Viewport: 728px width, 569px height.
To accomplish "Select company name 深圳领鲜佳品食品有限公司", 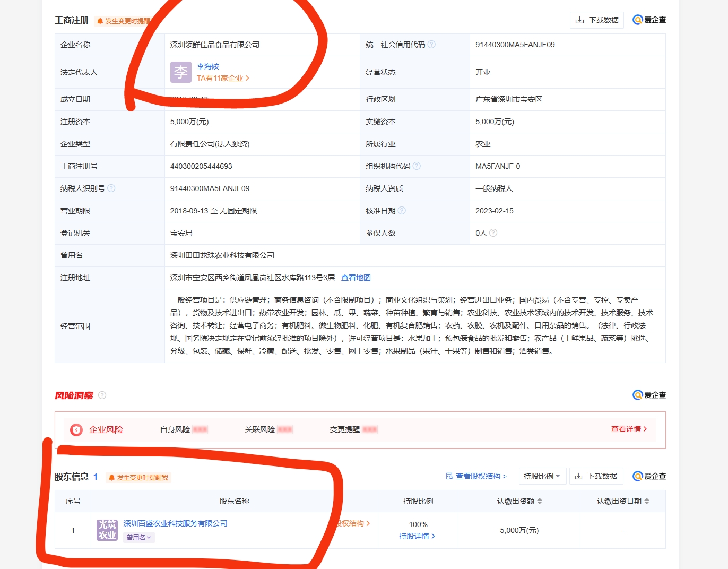I will pos(215,45).
